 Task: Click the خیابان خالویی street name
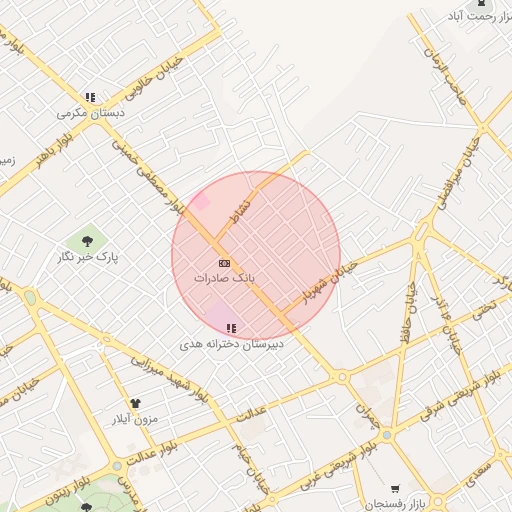154,79
